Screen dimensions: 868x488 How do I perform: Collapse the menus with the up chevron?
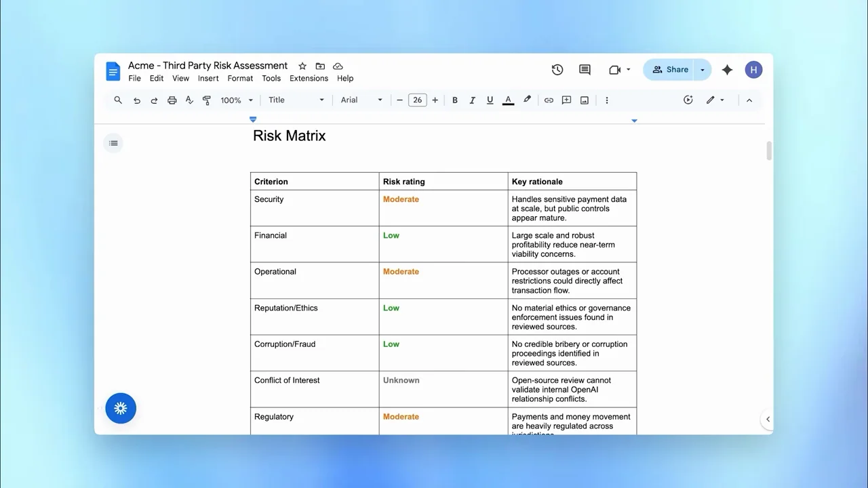749,100
